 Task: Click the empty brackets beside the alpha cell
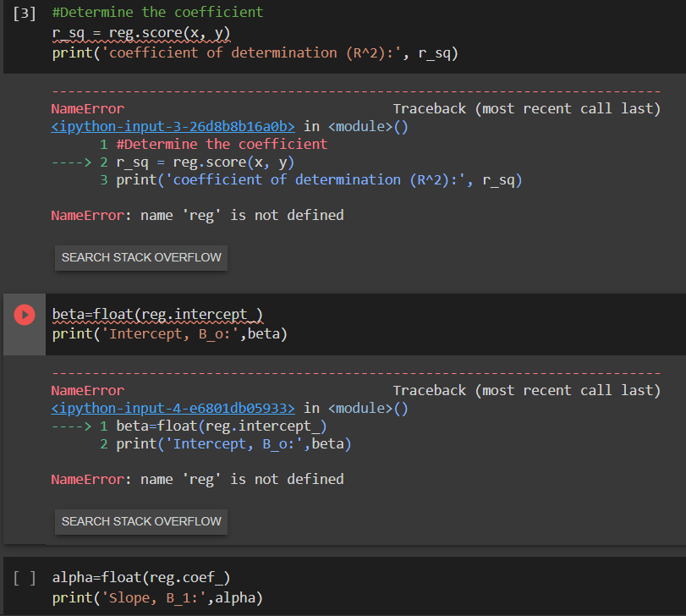coord(23,577)
